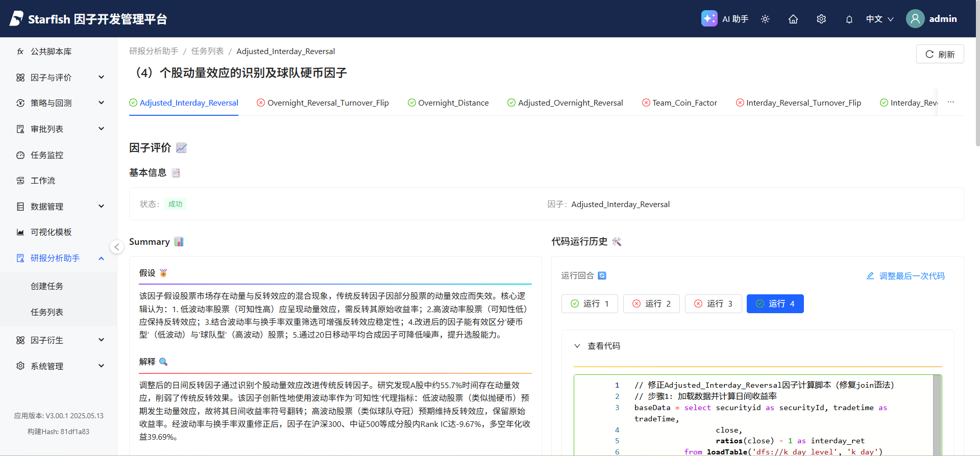Select run 运行 1

[x=590, y=303]
